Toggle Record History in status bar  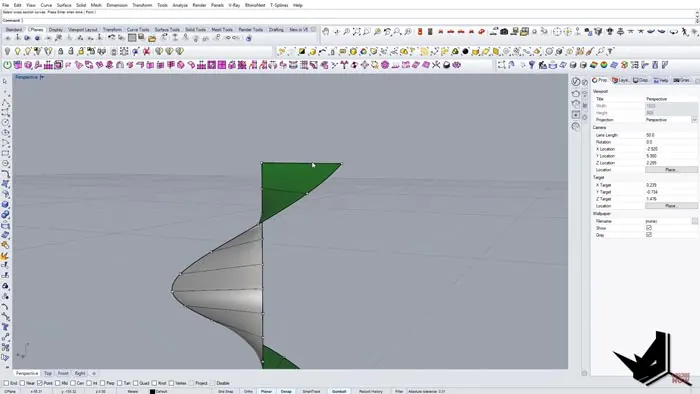coord(371,391)
